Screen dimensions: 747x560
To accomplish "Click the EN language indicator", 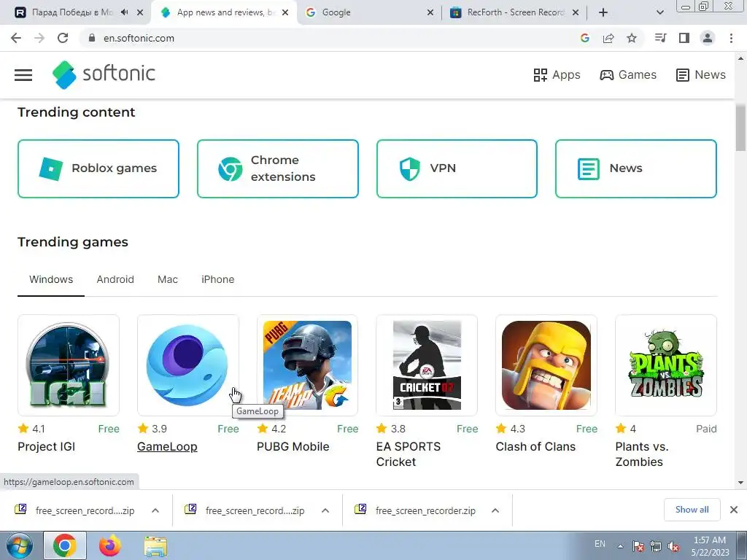I will [x=600, y=544].
